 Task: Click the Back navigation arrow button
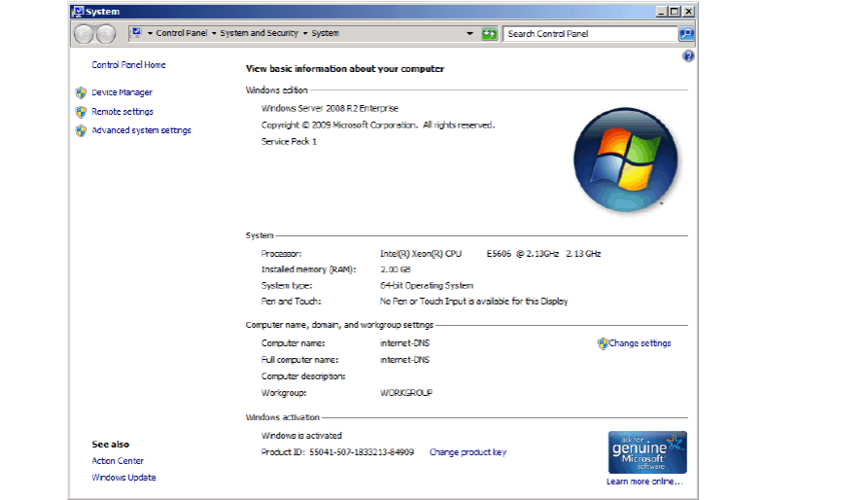coord(84,34)
